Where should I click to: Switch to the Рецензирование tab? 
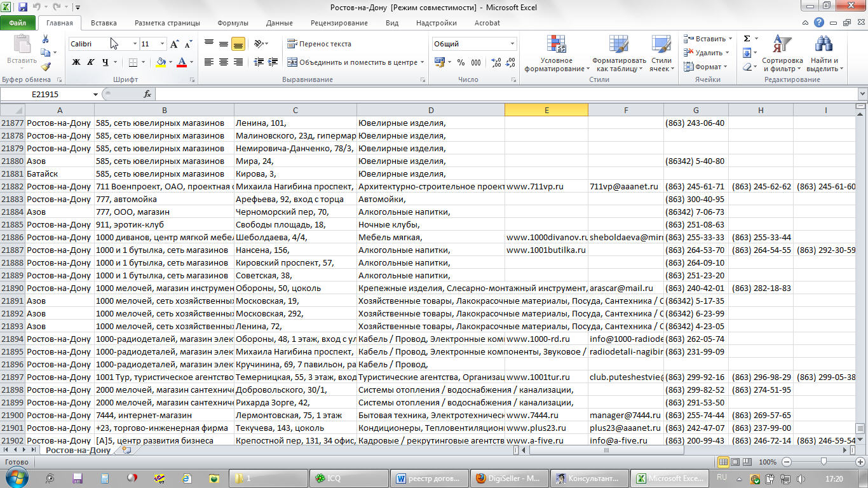click(339, 23)
